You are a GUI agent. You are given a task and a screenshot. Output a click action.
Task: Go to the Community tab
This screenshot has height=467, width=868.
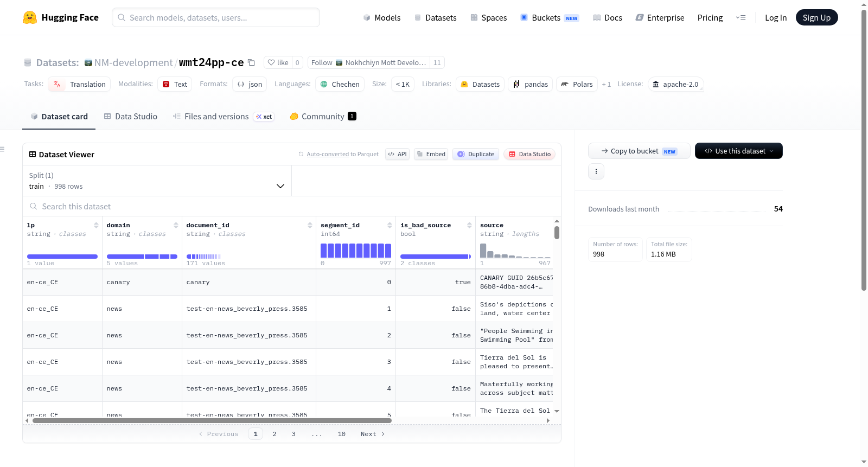click(x=323, y=116)
